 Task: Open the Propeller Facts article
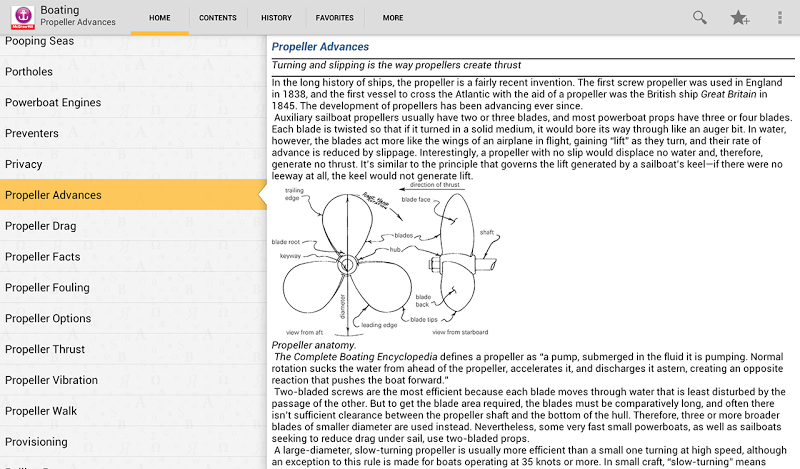[x=133, y=257]
